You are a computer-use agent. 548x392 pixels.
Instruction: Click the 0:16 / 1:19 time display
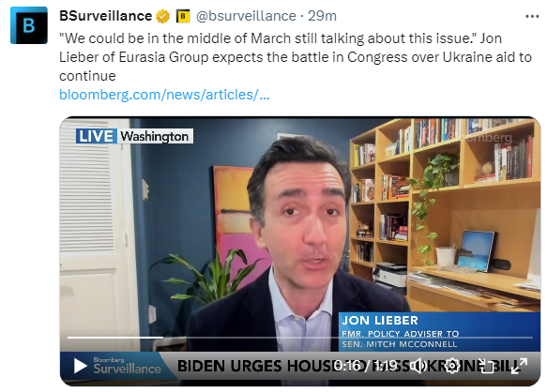click(x=365, y=366)
